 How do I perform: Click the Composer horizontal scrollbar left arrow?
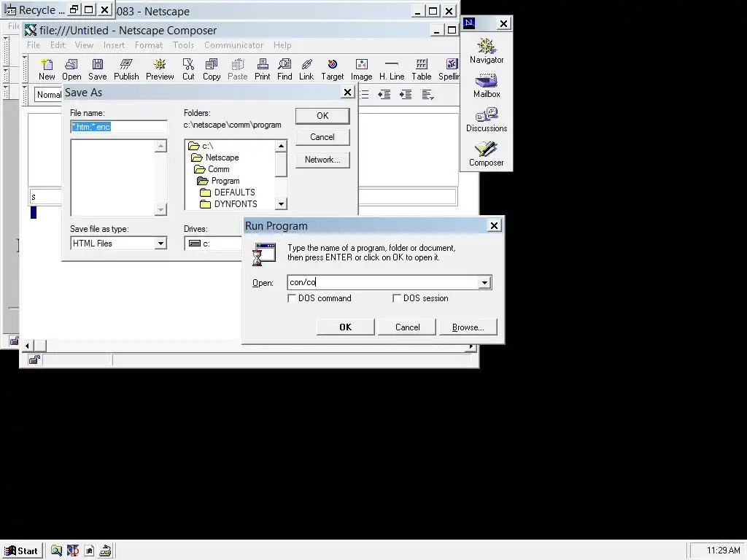click(x=27, y=346)
